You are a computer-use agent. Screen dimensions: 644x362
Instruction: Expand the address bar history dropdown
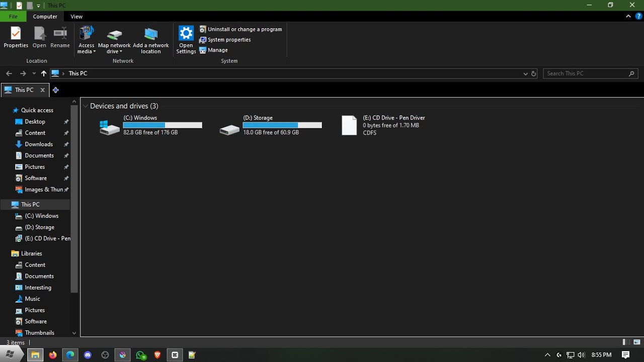tap(526, 73)
